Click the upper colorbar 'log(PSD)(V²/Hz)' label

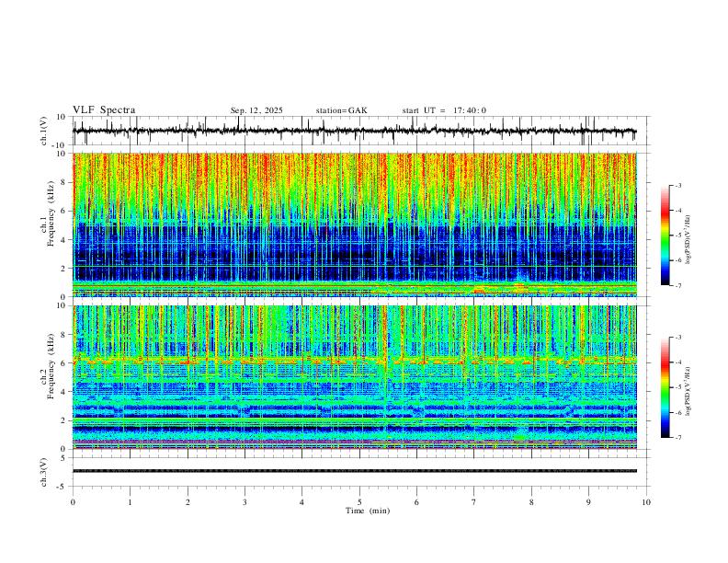[x=689, y=240]
